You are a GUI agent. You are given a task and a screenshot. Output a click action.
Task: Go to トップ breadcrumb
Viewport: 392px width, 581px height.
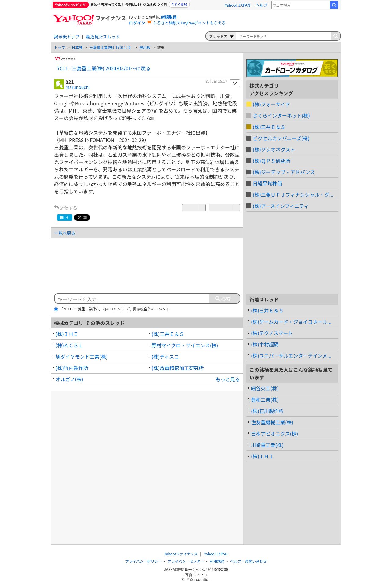tap(60, 48)
